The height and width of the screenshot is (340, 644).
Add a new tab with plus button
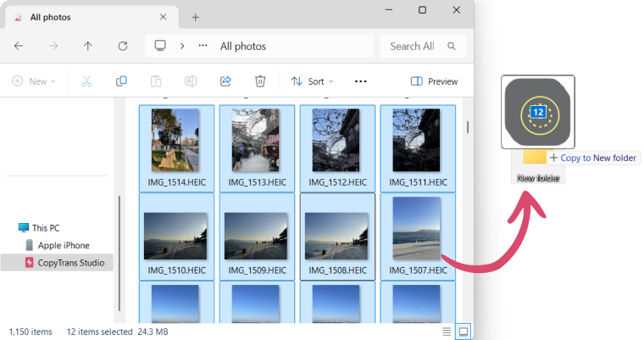(x=196, y=17)
